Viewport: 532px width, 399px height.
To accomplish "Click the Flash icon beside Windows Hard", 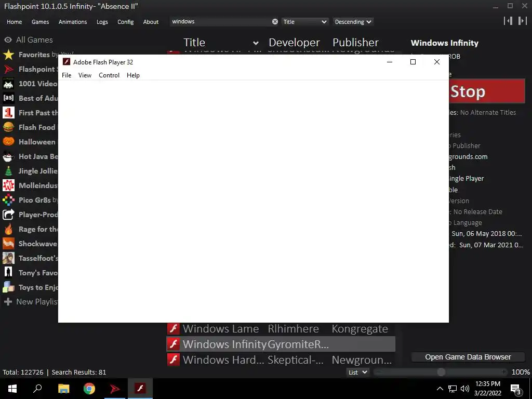I will (x=174, y=360).
